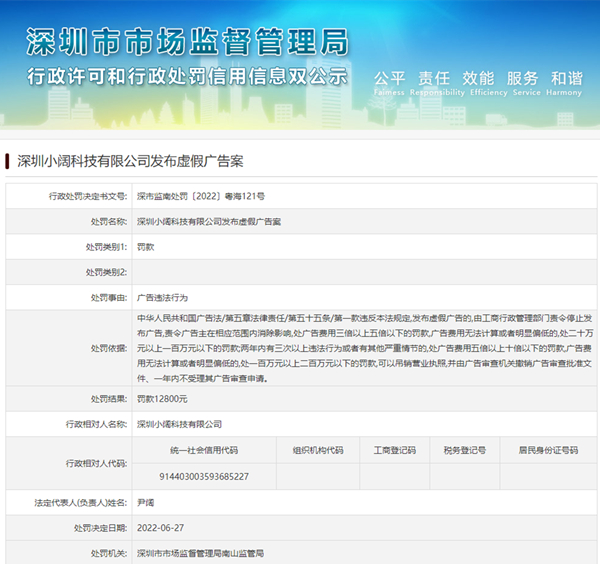Click the penalty result 罚款12800元
This screenshot has width=600, height=564.
[162, 398]
